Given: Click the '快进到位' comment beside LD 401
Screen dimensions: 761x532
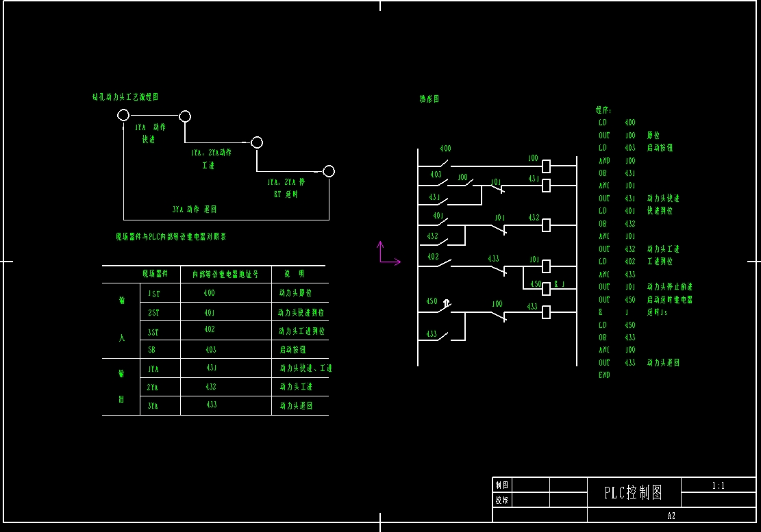Looking at the screenshot, I should (660, 211).
